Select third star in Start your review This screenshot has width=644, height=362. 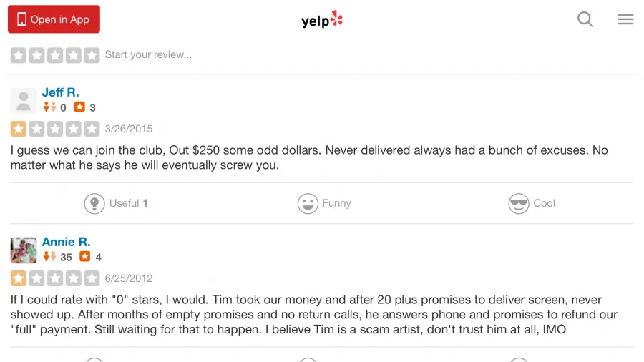pos(55,55)
